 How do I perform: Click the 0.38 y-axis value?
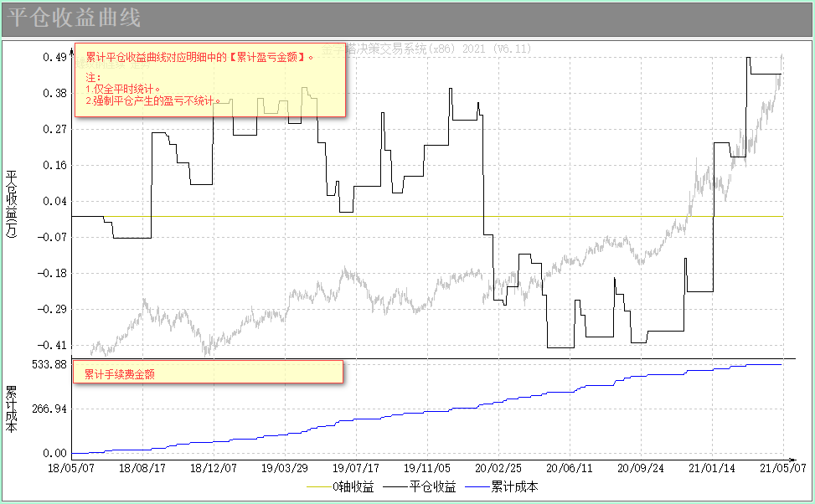pos(54,94)
